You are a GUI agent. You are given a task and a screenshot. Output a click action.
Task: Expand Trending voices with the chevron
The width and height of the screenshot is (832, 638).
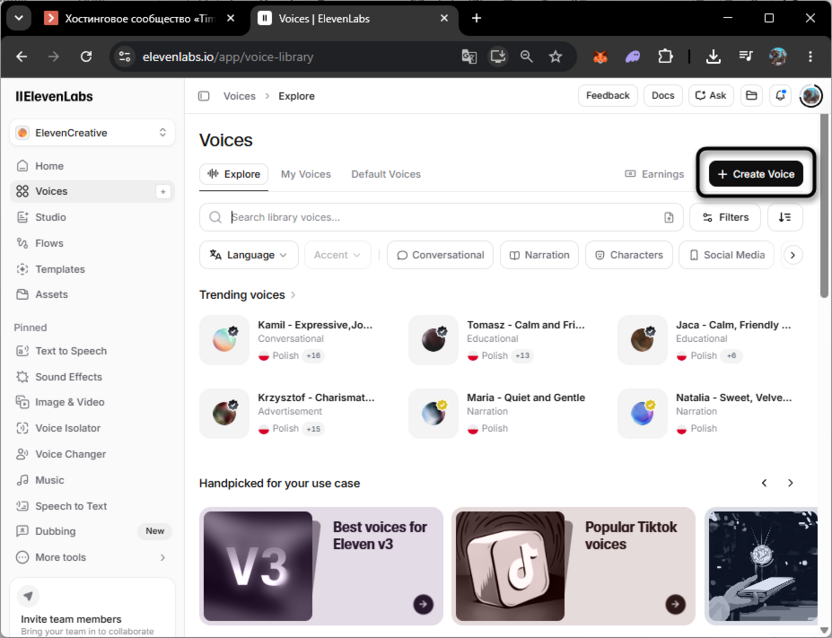click(293, 295)
